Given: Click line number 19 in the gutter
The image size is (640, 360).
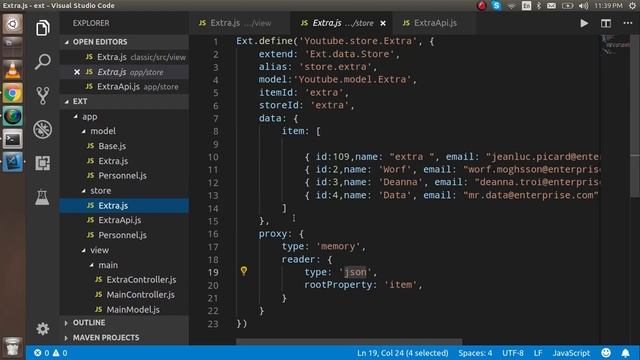Looking at the screenshot, I should 213,272.
